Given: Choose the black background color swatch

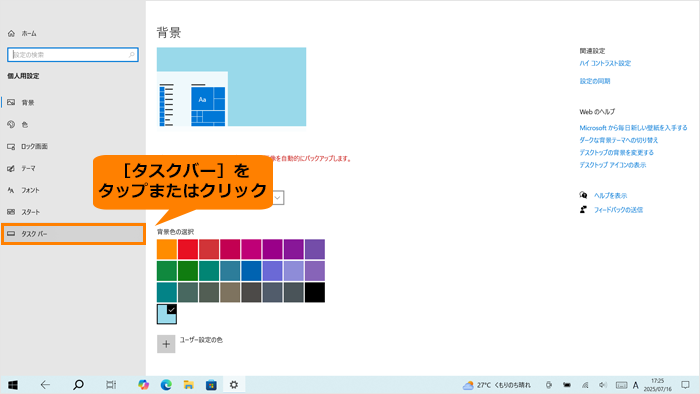Looking at the screenshot, I should pos(315,292).
